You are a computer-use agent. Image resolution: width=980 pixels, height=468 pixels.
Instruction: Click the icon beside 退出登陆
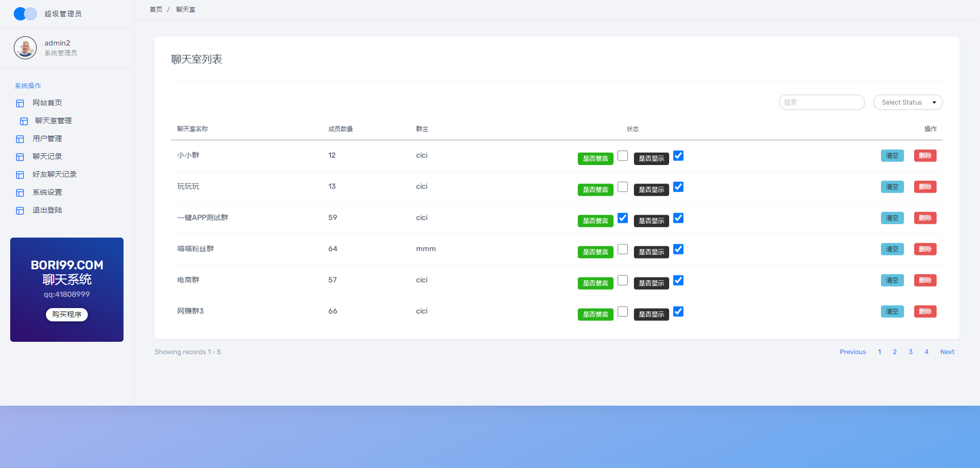pyautogui.click(x=20, y=210)
